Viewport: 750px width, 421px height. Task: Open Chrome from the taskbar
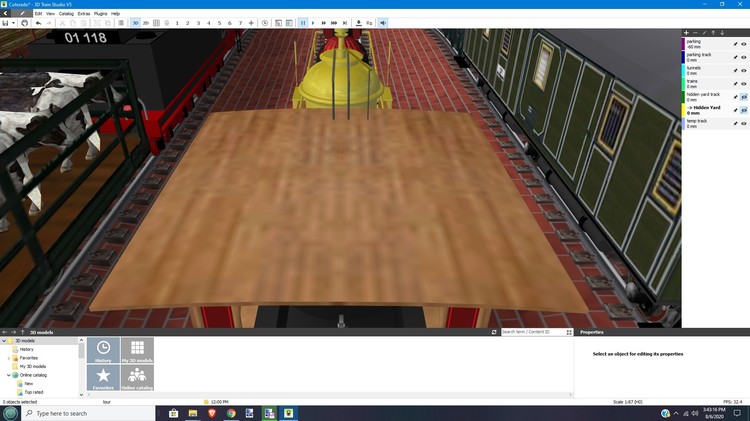pyautogui.click(x=231, y=413)
